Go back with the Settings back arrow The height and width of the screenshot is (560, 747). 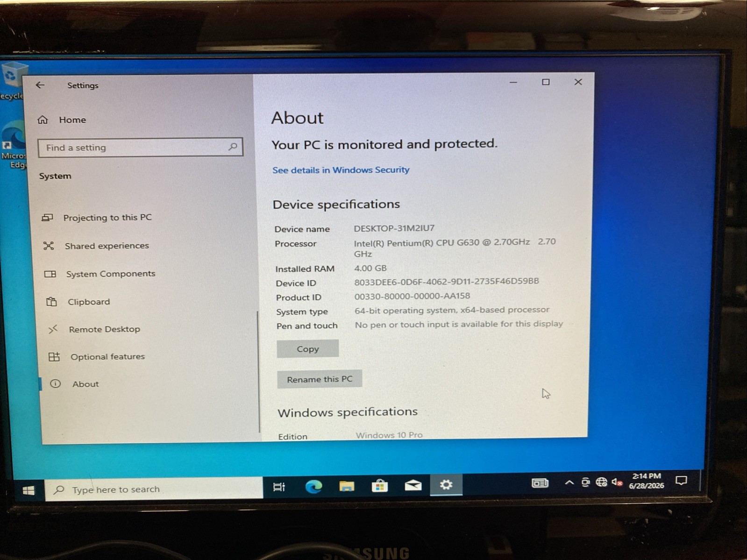tap(40, 85)
